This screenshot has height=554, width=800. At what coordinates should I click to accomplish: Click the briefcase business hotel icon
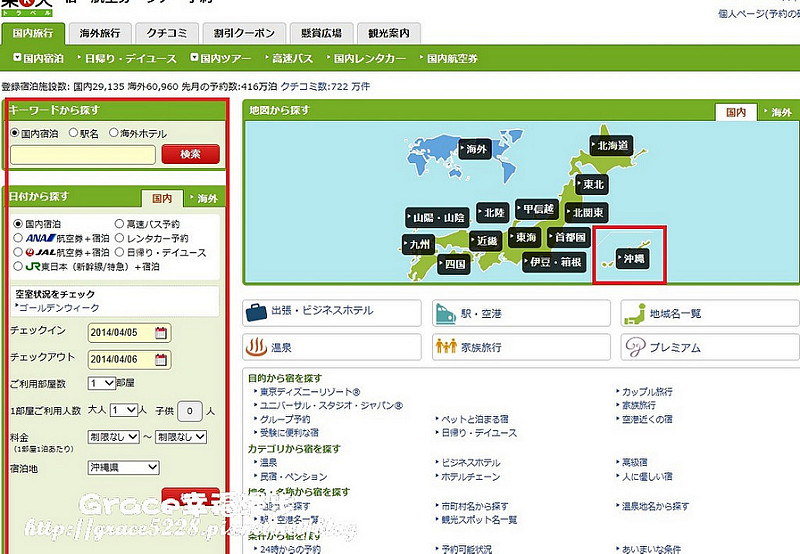[x=256, y=312]
